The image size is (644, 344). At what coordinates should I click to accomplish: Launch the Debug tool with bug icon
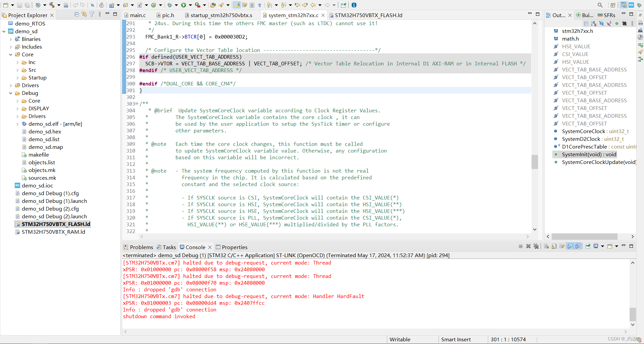[170, 5]
